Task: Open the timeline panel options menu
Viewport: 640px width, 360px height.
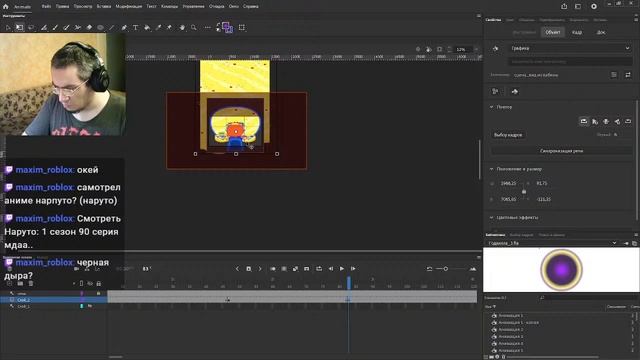Action: tap(478, 257)
